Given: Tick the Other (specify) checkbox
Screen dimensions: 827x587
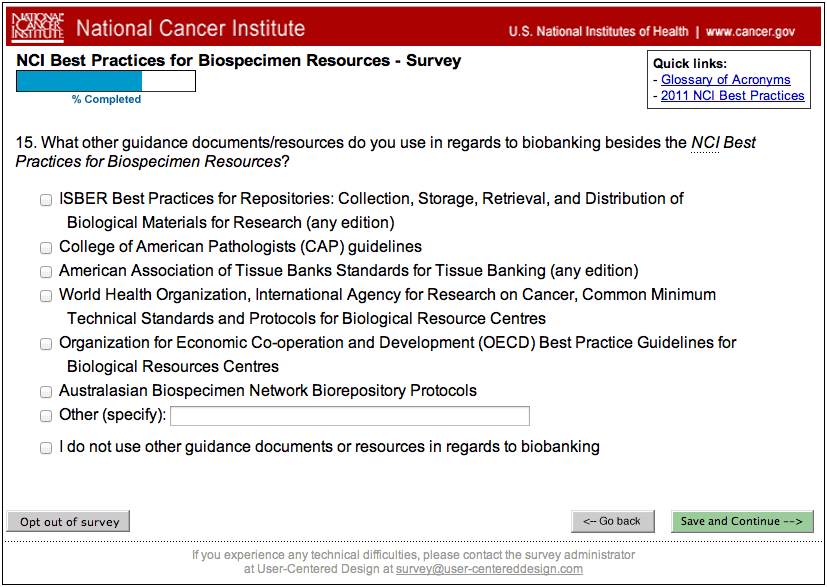Looking at the screenshot, I should [46, 416].
